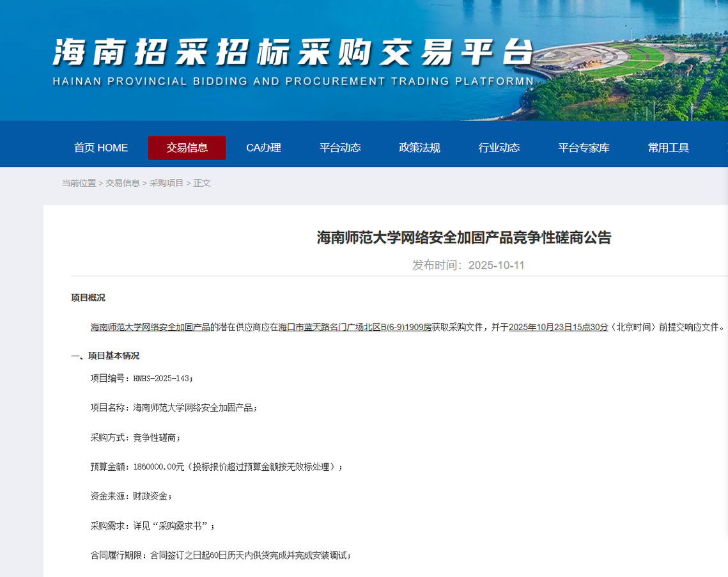Click the 一、项目基本情况 section heading
The width and height of the screenshot is (728, 577).
(x=105, y=356)
